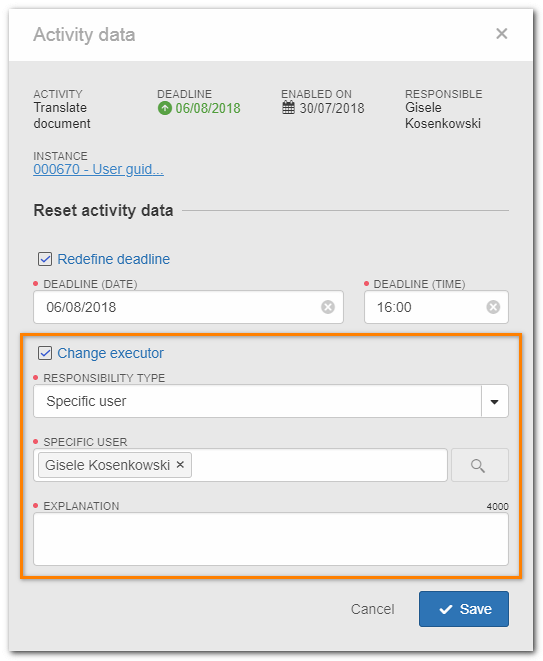Click the Change executor label text
Screen dimensions: 543x661
110,353
